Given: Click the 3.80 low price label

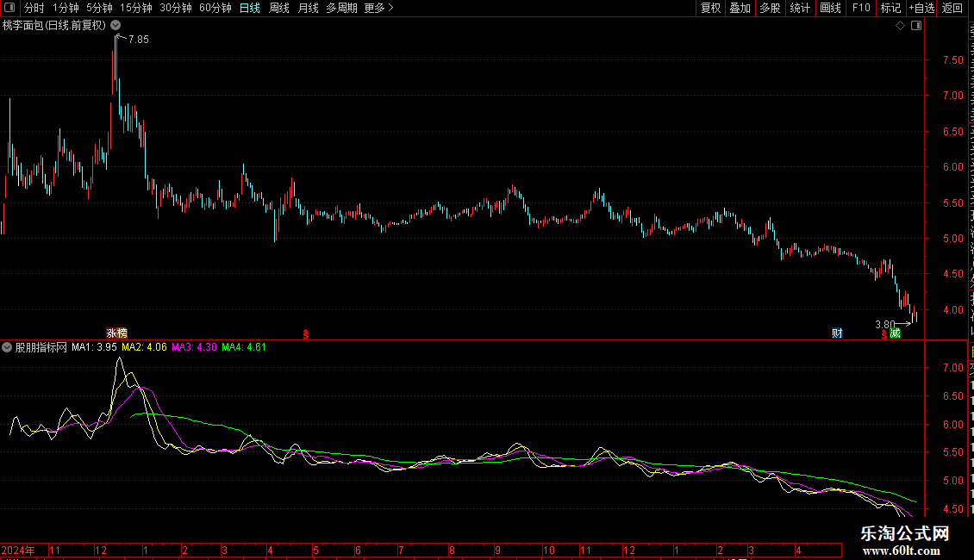Looking at the screenshot, I should click(885, 324).
